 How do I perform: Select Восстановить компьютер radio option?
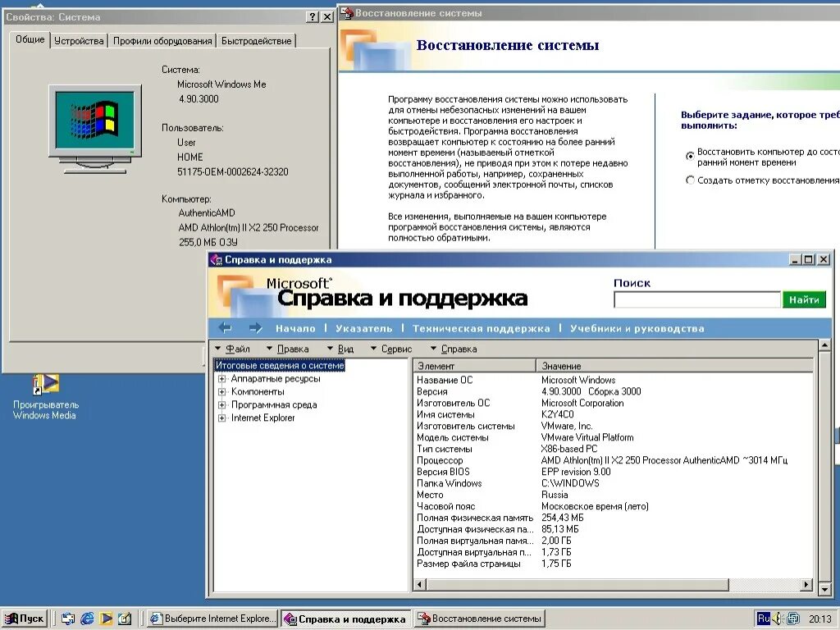click(x=690, y=156)
